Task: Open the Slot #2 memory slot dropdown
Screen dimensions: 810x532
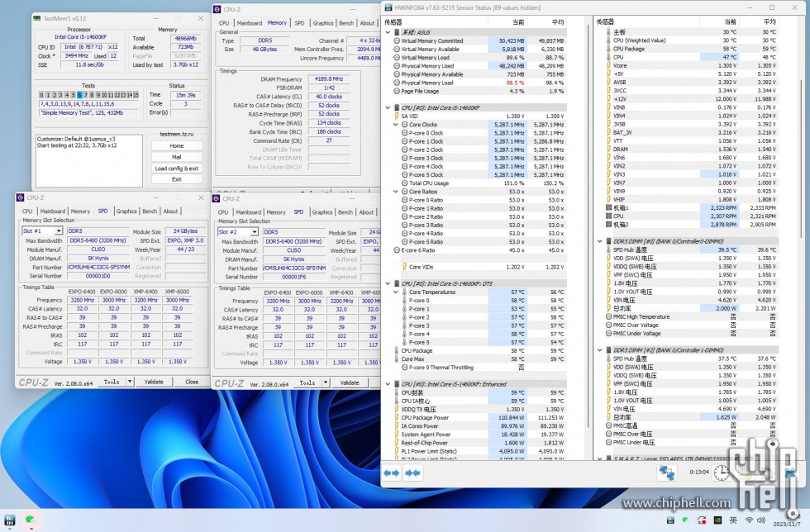Action: [255, 232]
